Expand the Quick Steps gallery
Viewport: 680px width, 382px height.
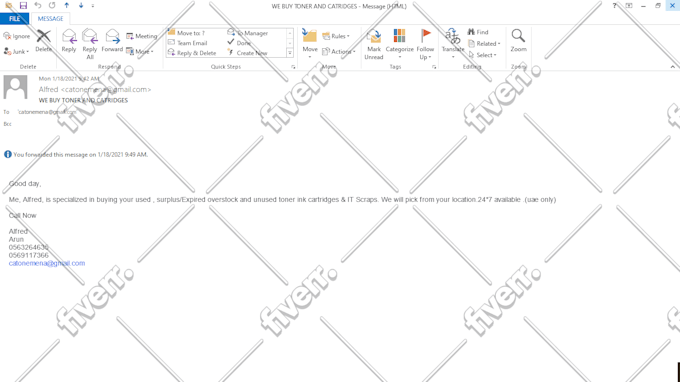point(290,53)
